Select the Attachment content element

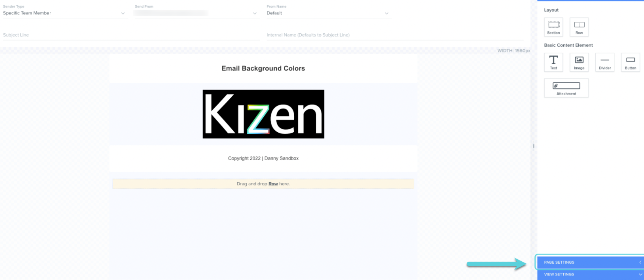[x=566, y=88]
